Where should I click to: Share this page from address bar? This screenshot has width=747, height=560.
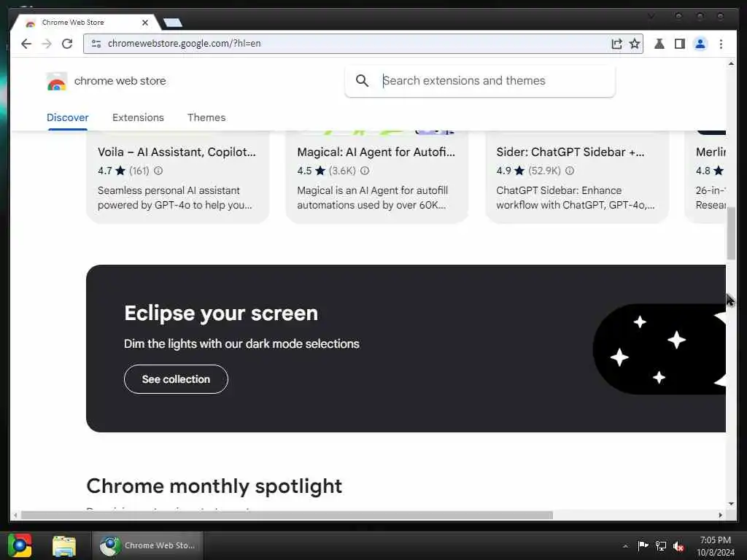616,44
